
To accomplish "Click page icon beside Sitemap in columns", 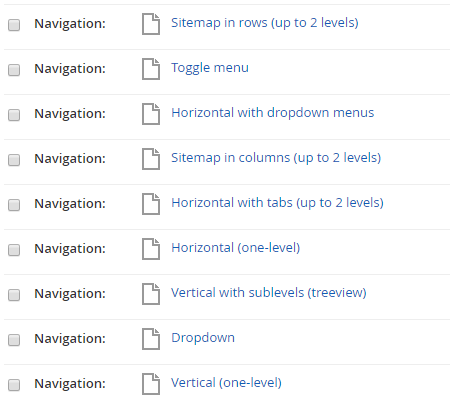I will click(x=151, y=159).
